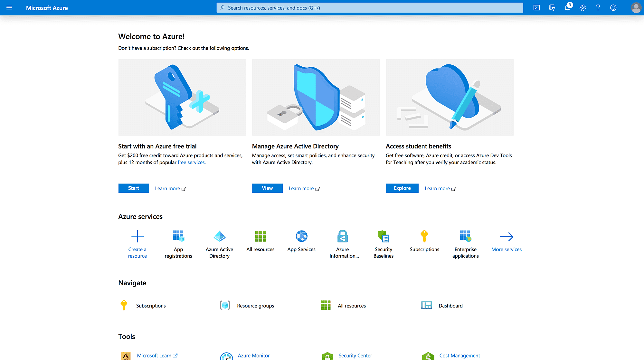Open the notifications bell
644x360 pixels.
coord(567,8)
